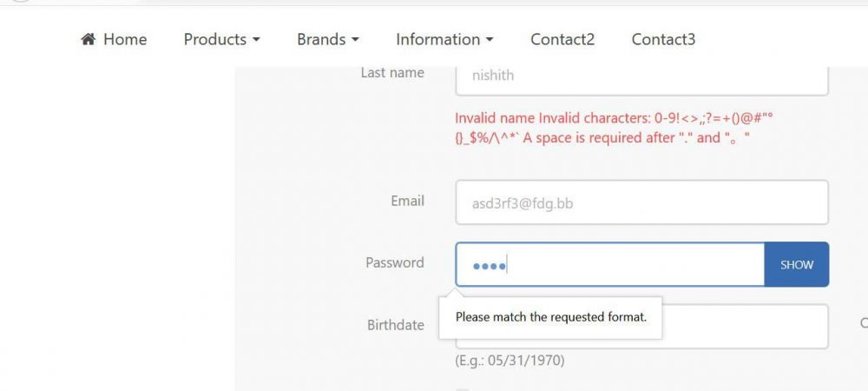Open the Information menu label
This screenshot has height=391, width=868.
[437, 39]
